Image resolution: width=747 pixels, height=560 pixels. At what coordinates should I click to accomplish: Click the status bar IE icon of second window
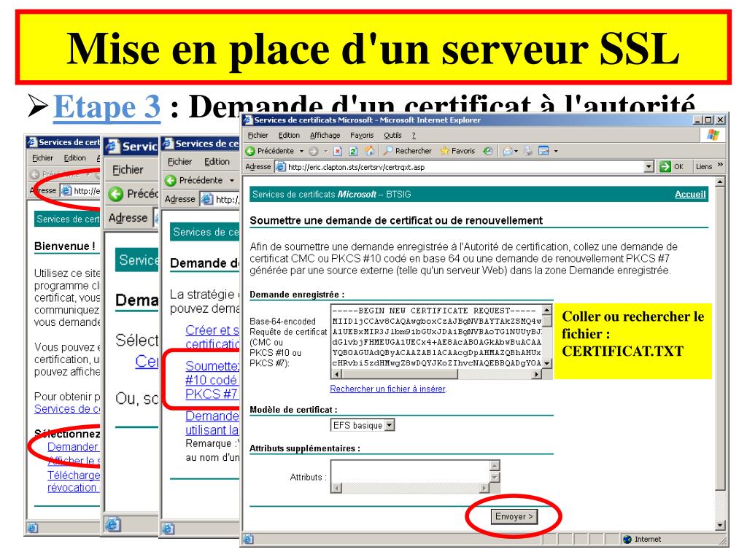coord(113,524)
